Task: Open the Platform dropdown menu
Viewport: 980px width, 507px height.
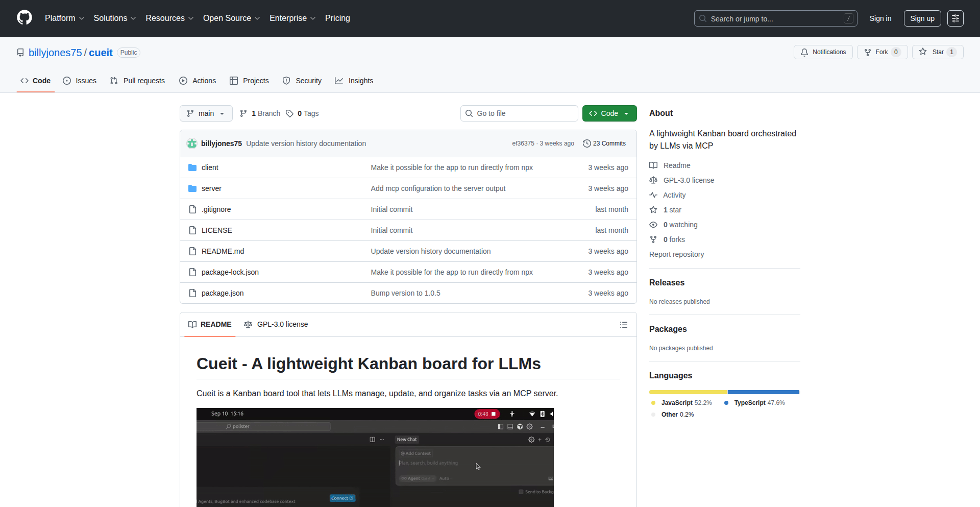Action: [64, 18]
